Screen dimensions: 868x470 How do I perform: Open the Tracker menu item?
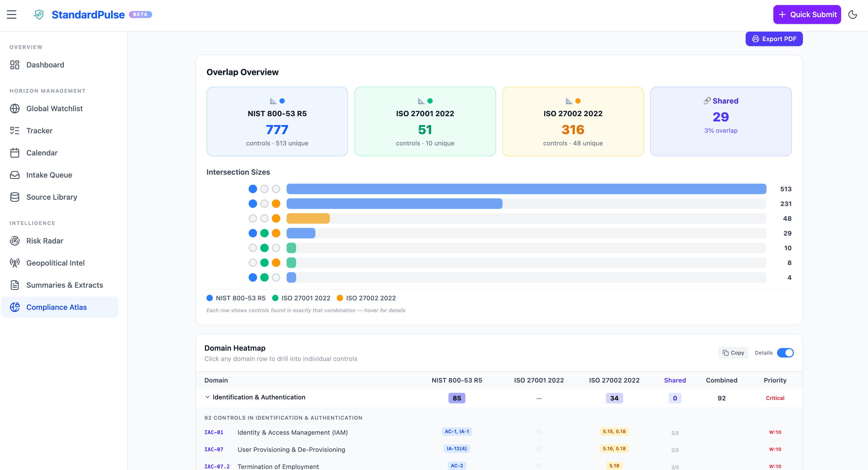point(40,131)
